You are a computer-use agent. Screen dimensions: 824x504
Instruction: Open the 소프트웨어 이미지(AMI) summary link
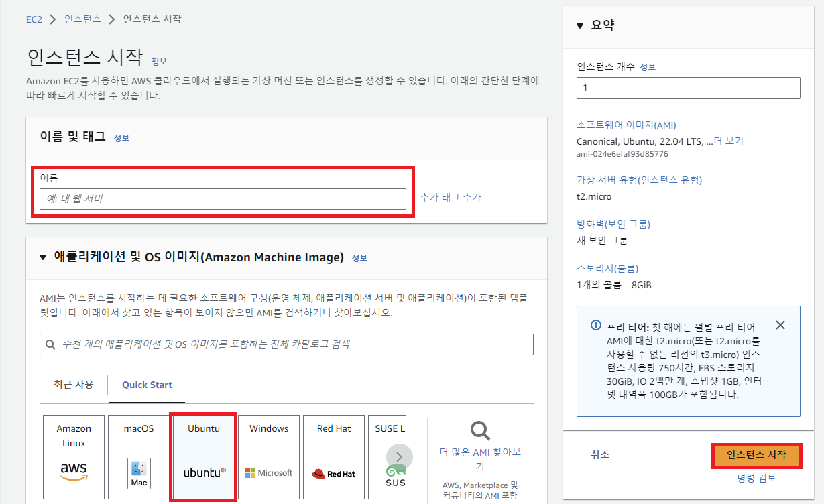coord(626,125)
